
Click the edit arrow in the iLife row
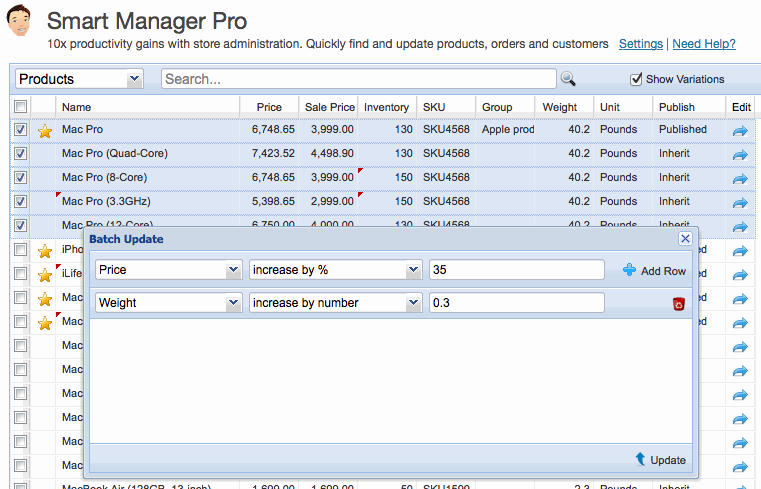tap(740, 275)
